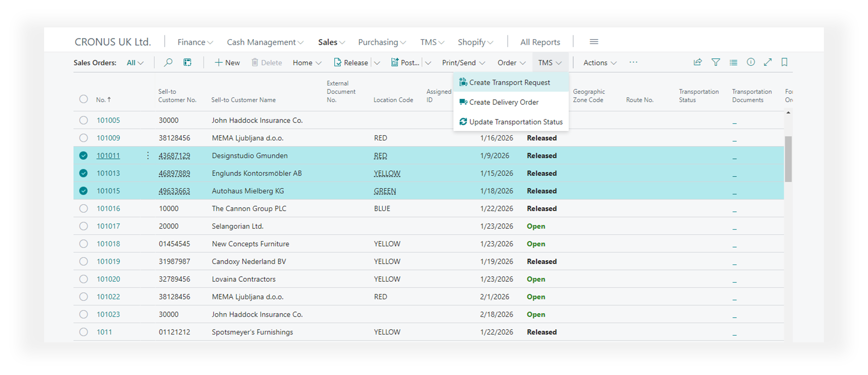Toggle the filter pane funnel icon
This screenshot has width=868, height=375.
(x=715, y=62)
